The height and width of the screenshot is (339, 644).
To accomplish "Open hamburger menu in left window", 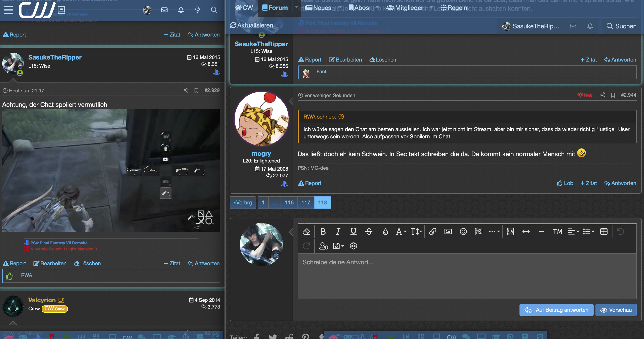I will point(8,10).
